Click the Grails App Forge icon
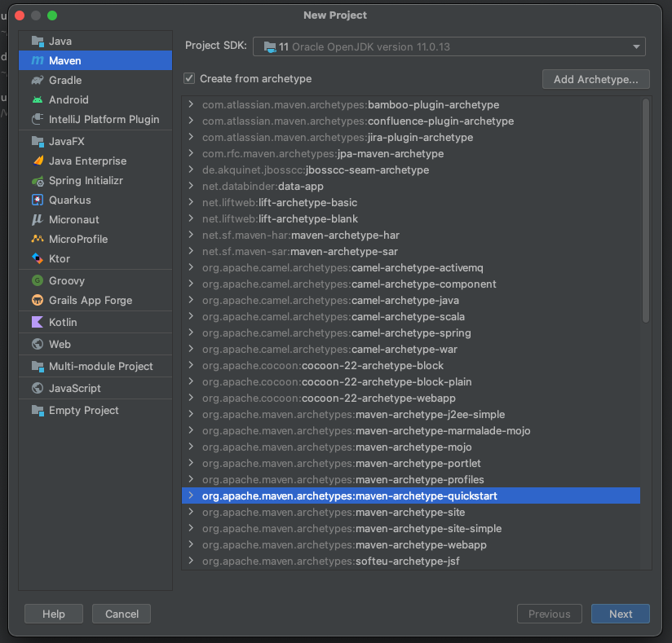The image size is (672, 643). (38, 300)
